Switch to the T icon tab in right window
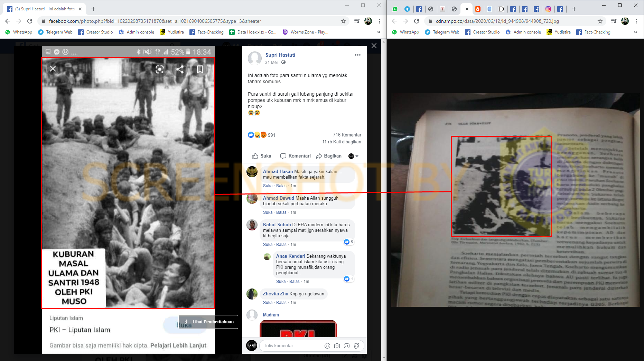The width and height of the screenshot is (644, 361). [442, 9]
